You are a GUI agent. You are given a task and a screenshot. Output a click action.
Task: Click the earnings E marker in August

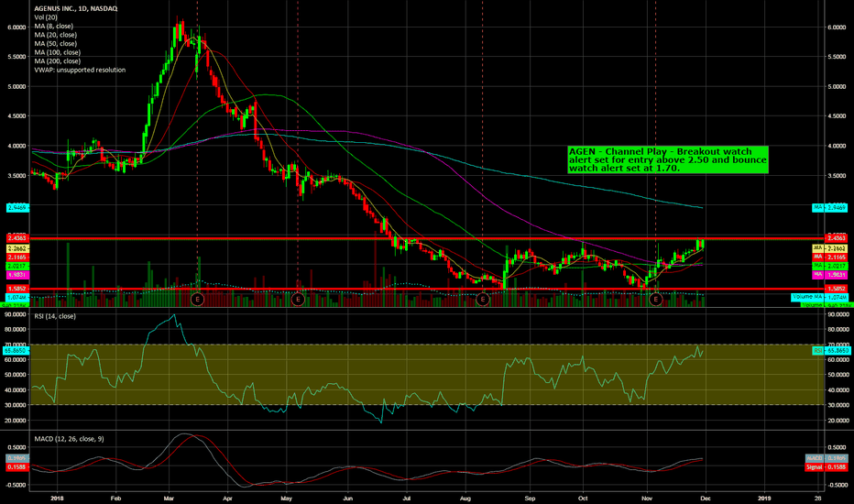483,299
